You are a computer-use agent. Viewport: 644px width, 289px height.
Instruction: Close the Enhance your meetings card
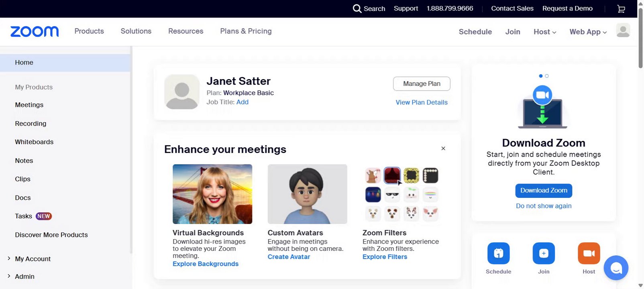[x=443, y=149]
